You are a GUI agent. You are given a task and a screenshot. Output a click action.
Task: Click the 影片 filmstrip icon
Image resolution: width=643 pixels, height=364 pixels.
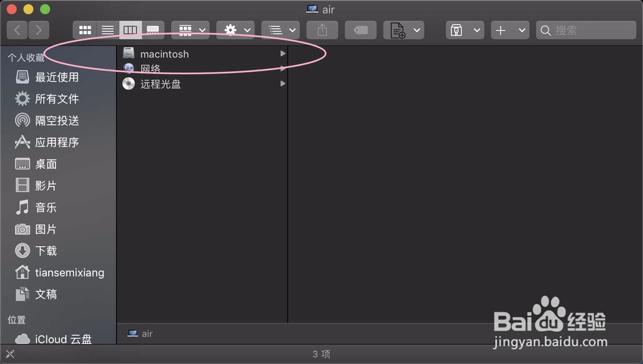pyautogui.click(x=22, y=185)
